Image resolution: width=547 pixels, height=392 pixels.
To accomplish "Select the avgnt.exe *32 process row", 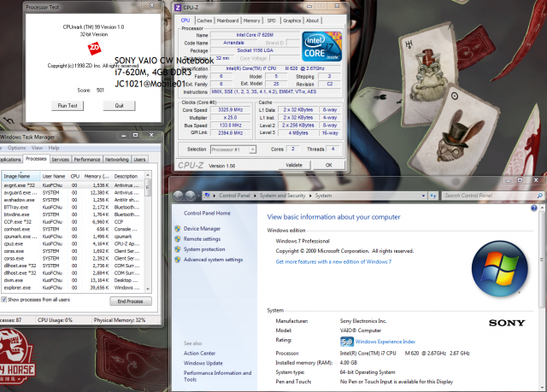I will pos(73,185).
